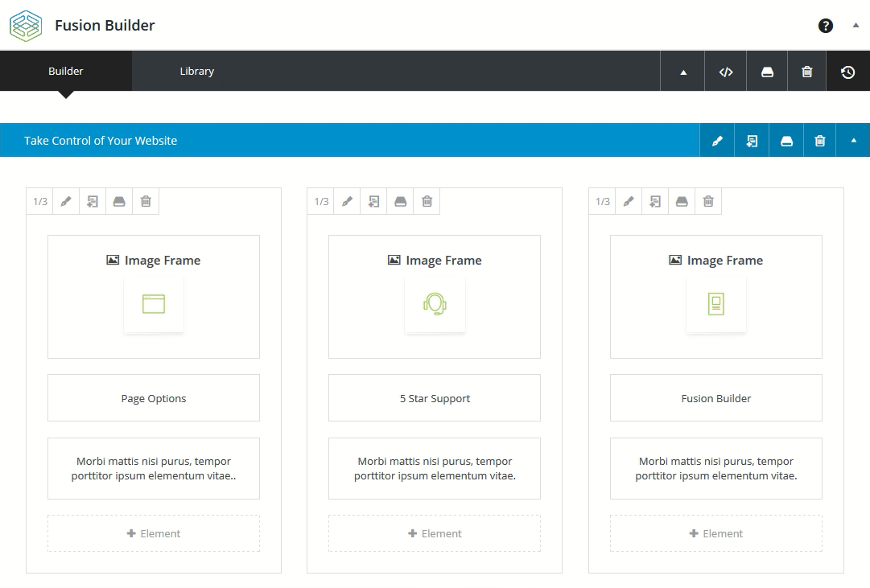The height and width of the screenshot is (588, 870).
Task: Click the custom code icon in toolbar
Action: point(725,72)
